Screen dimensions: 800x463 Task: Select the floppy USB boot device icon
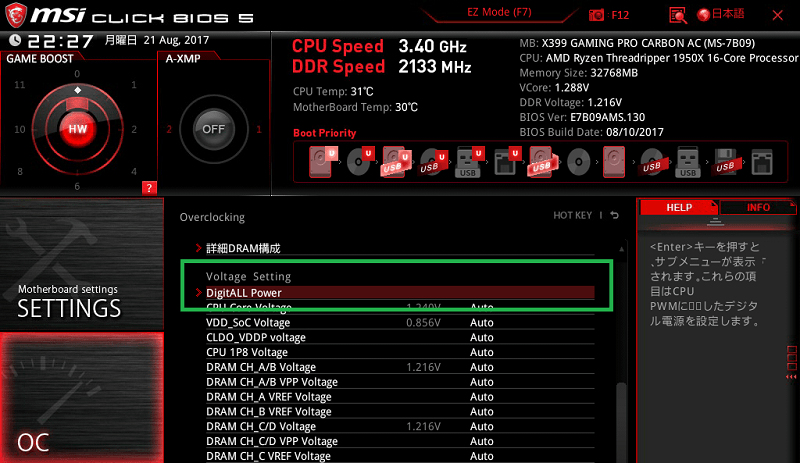coord(725,162)
